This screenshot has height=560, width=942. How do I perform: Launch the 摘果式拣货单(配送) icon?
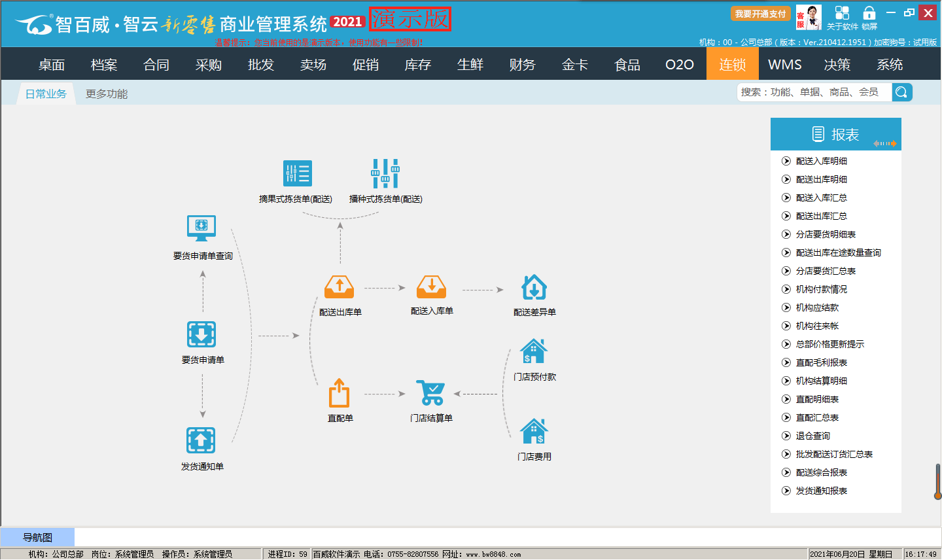pyautogui.click(x=297, y=174)
